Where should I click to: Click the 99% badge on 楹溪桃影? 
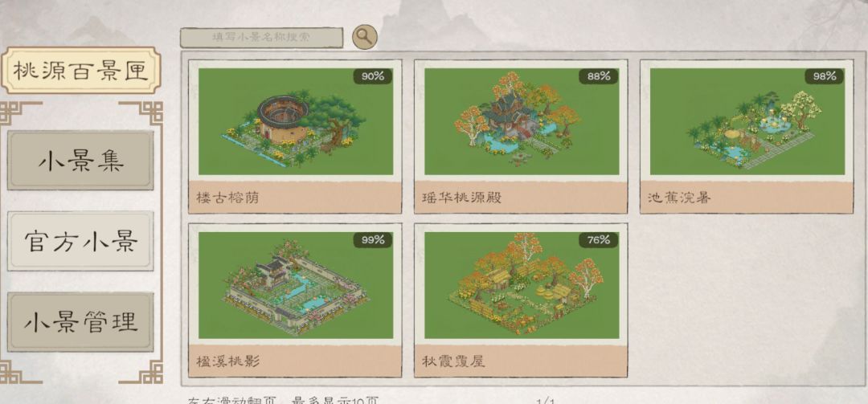(373, 239)
